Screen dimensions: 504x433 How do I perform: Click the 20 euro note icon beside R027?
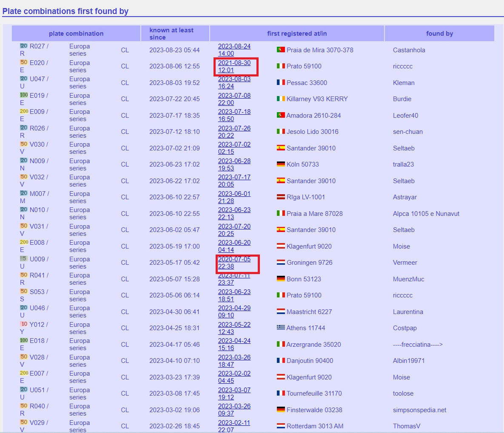pos(24,46)
